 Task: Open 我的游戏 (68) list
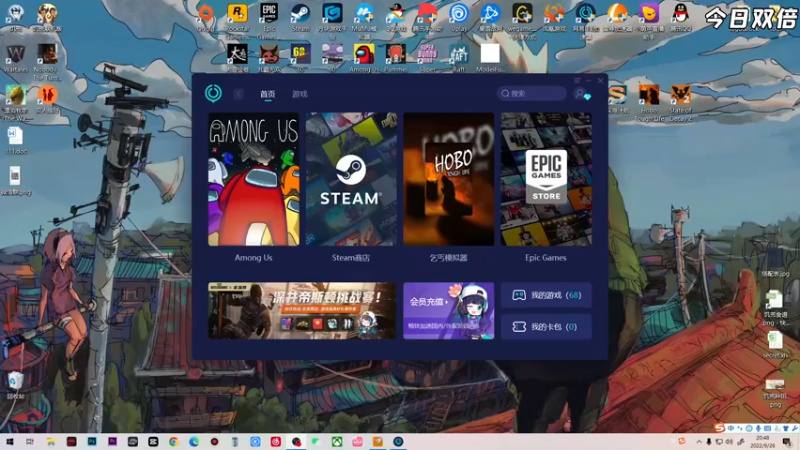546,295
